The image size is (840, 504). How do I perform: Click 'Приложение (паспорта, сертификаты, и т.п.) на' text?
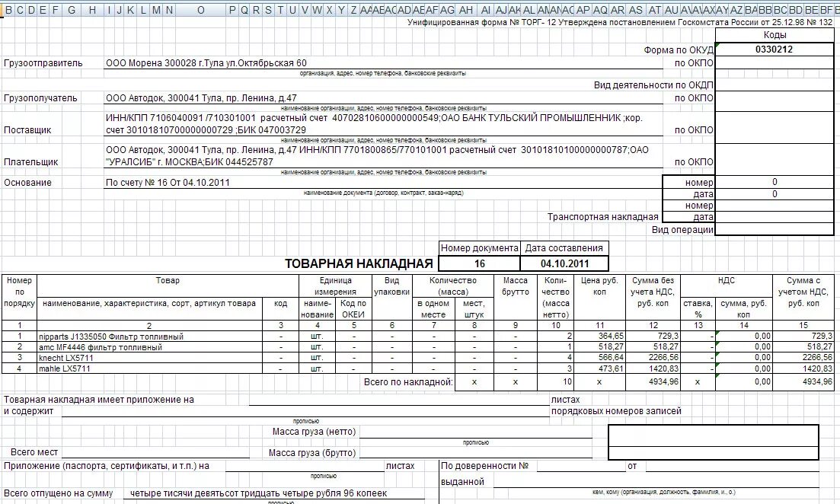coord(106,466)
